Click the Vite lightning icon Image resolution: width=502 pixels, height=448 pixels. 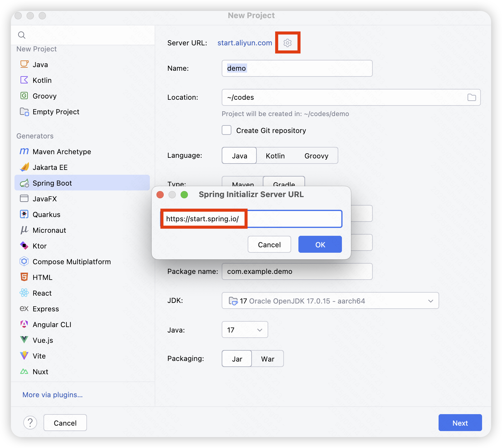[24, 355]
